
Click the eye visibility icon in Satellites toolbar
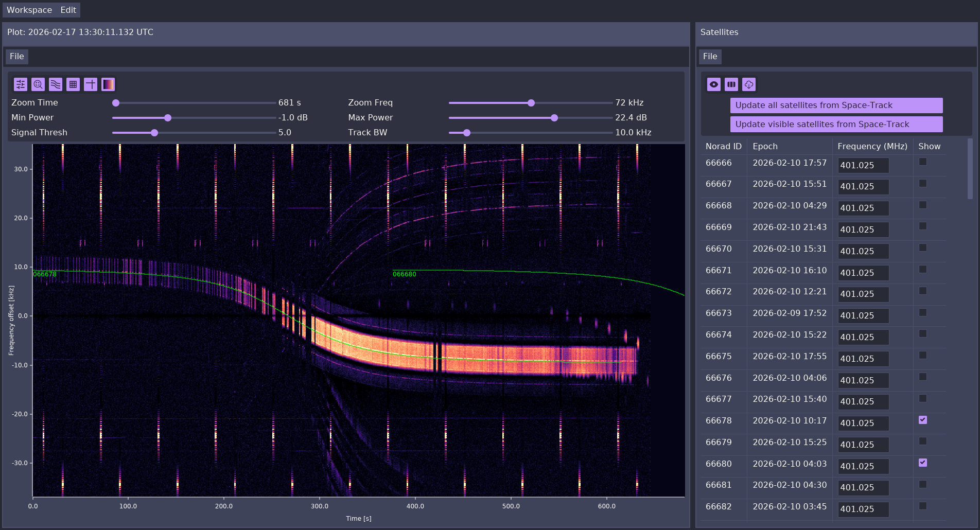(x=714, y=84)
